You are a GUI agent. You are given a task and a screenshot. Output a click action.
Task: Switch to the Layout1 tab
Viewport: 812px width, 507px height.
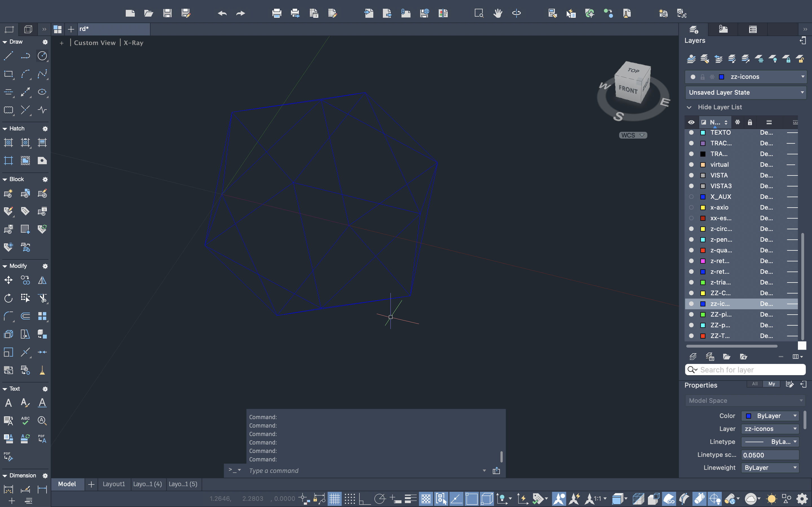click(114, 484)
